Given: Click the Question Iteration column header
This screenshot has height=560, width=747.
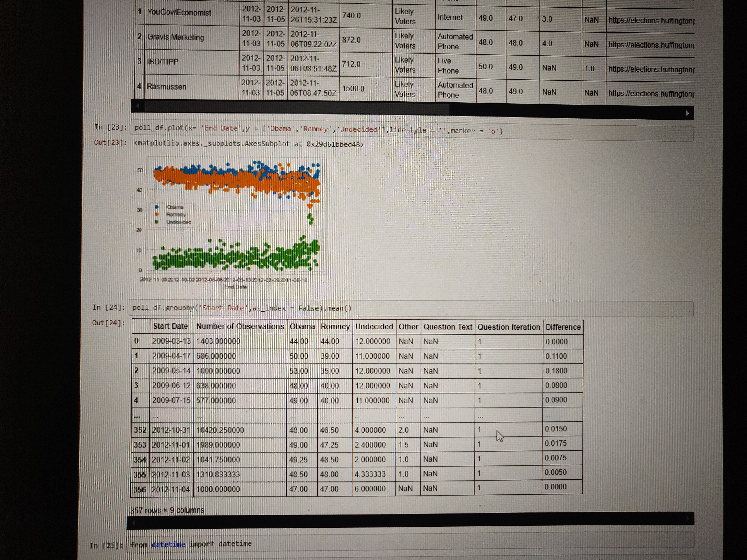Looking at the screenshot, I should pos(509,327).
